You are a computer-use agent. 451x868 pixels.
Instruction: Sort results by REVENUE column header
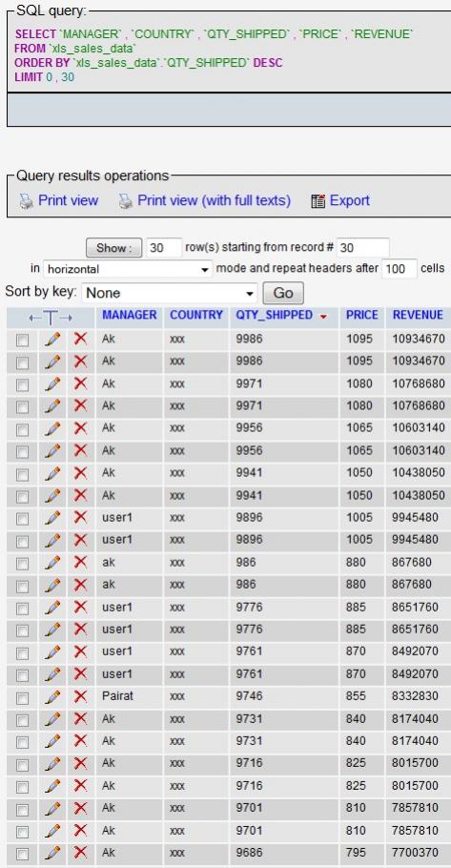pyautogui.click(x=418, y=315)
